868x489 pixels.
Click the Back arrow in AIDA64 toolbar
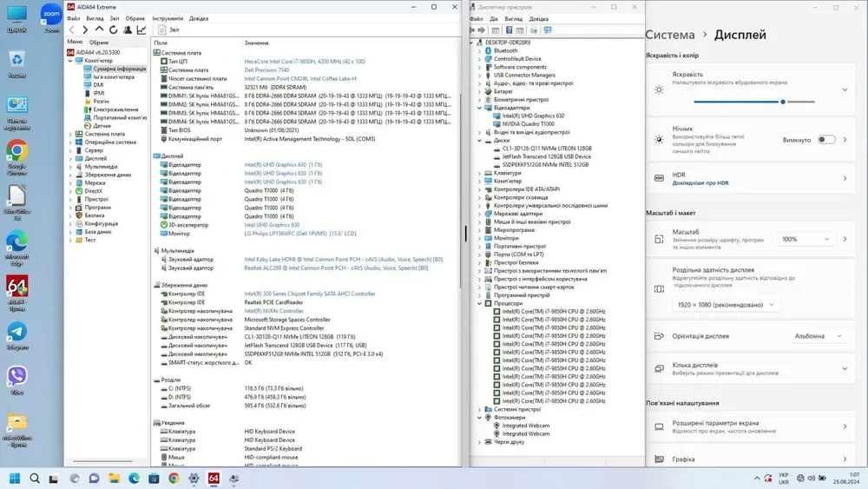[72, 30]
